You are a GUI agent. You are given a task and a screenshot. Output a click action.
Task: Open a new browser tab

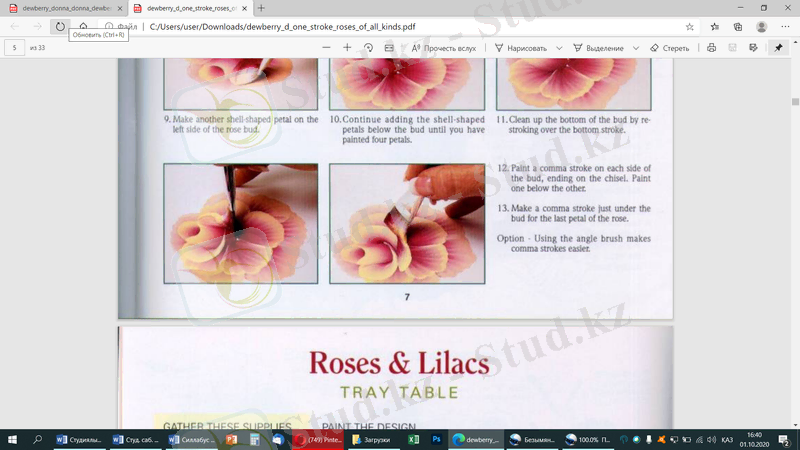coord(261,8)
